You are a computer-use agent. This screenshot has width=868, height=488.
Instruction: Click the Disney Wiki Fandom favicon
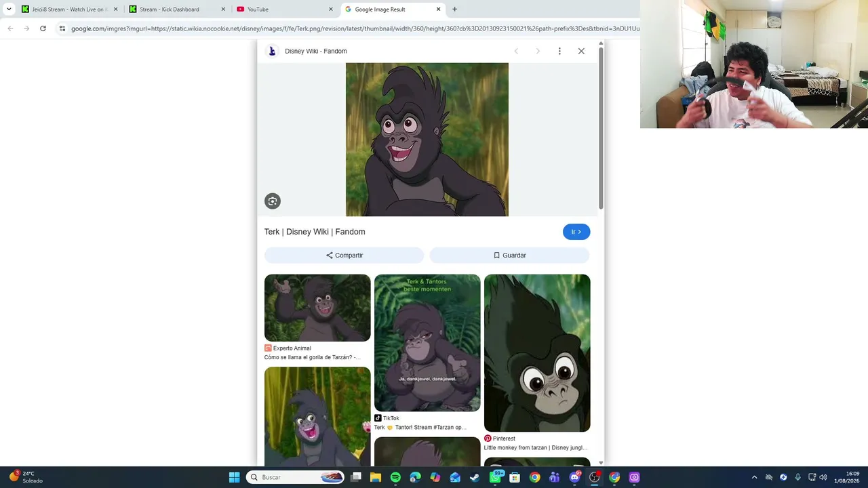[x=272, y=51]
